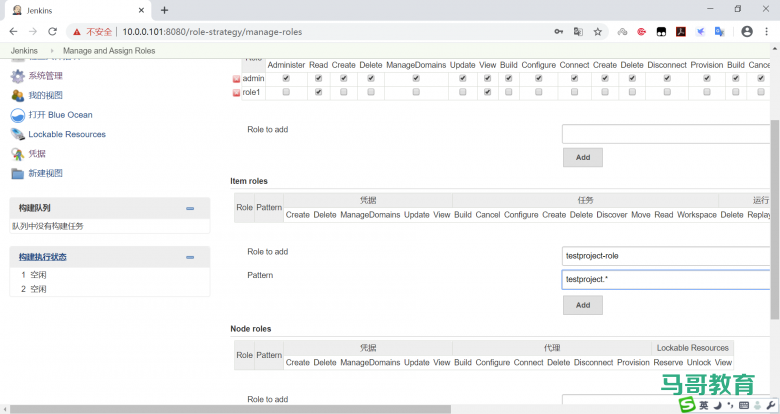Delete the admin role with red X icon
The width and height of the screenshot is (780, 414).
237,79
